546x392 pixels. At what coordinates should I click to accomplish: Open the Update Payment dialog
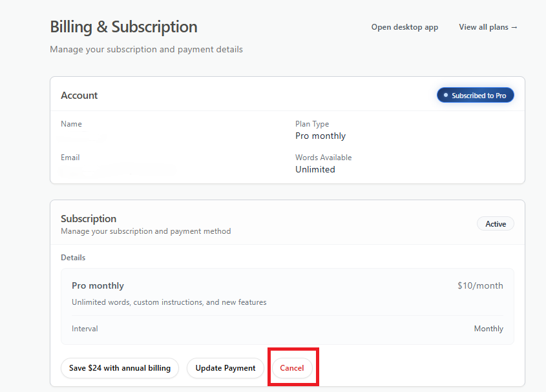click(226, 368)
